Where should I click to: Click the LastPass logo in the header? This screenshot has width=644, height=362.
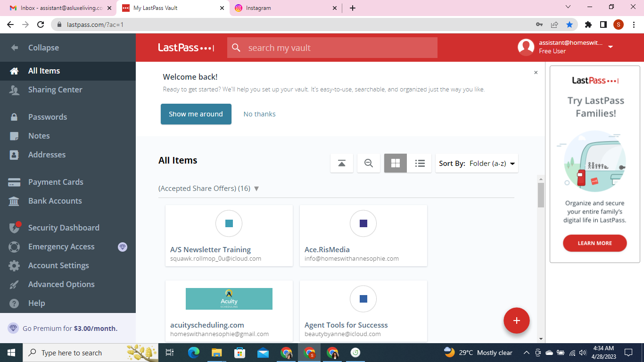coord(186,48)
